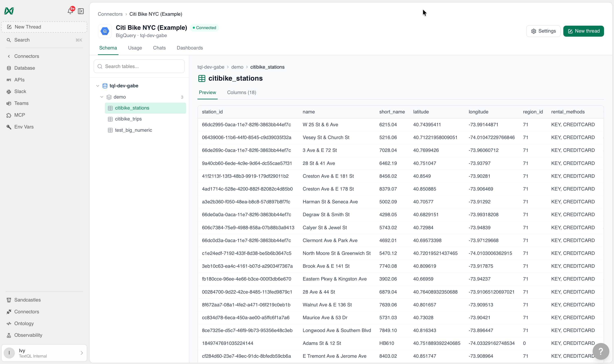Go back via Connectors chevron in the sidebar
The height and width of the screenshot is (364, 614).
[x=9, y=56]
